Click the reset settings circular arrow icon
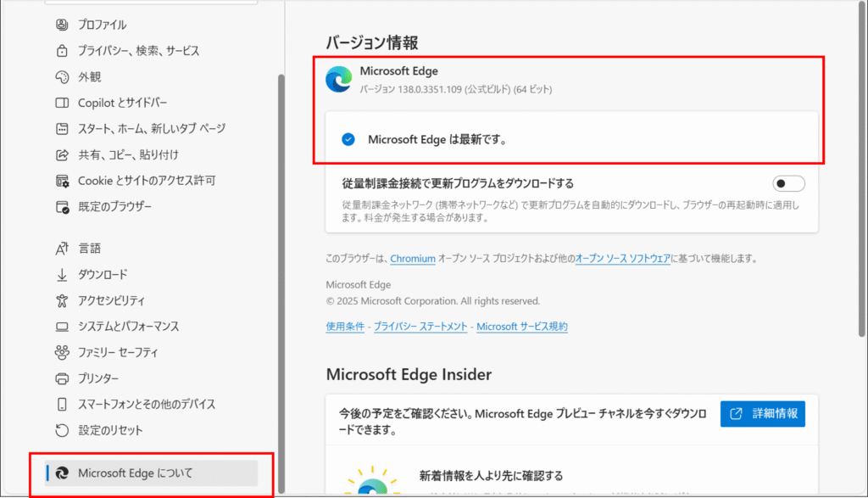868x498 pixels. (62, 430)
